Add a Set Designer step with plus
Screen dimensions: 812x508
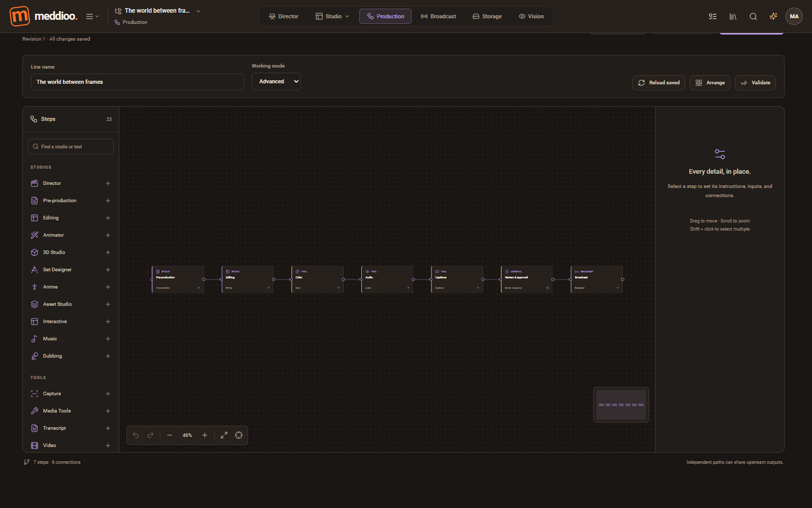[x=108, y=270]
